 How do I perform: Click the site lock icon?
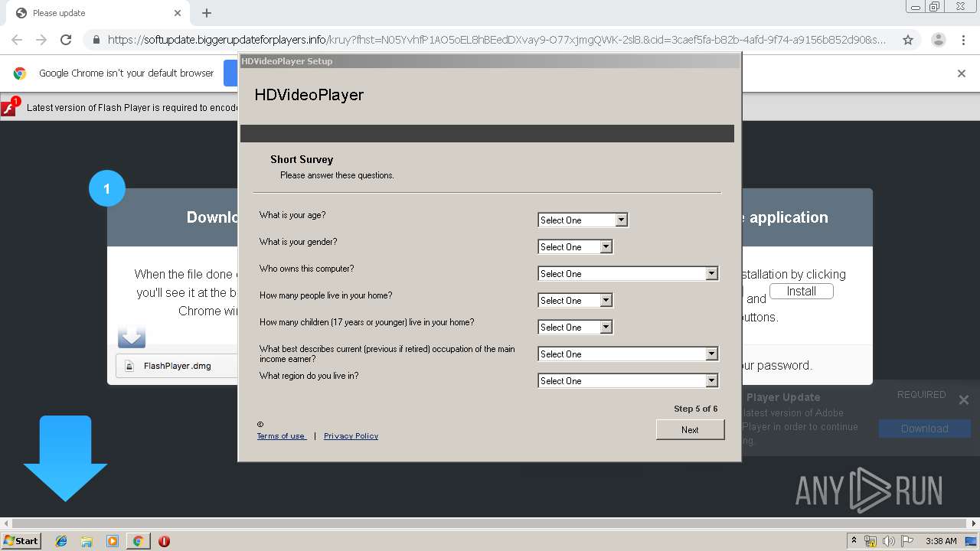coord(96,40)
